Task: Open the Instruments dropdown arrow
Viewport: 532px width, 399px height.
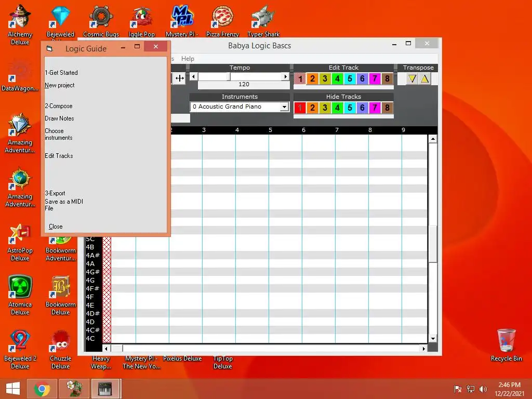Action: point(284,107)
